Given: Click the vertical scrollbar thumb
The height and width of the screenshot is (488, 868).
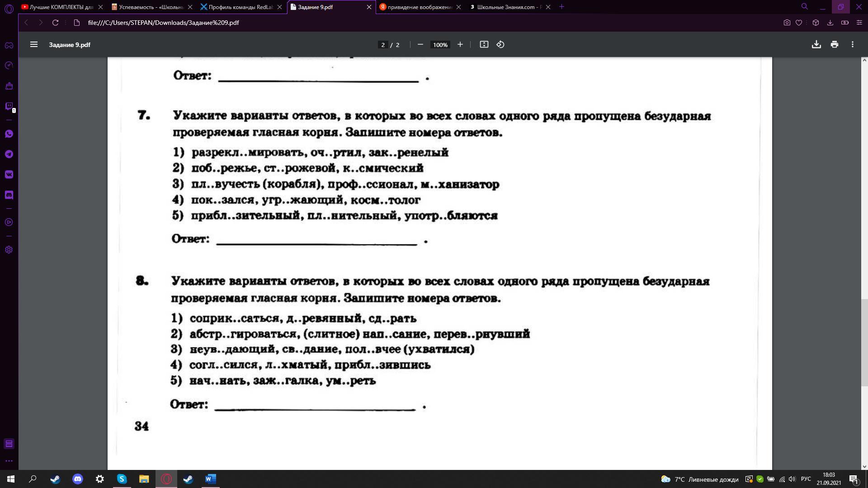Looking at the screenshot, I should coord(864,342).
